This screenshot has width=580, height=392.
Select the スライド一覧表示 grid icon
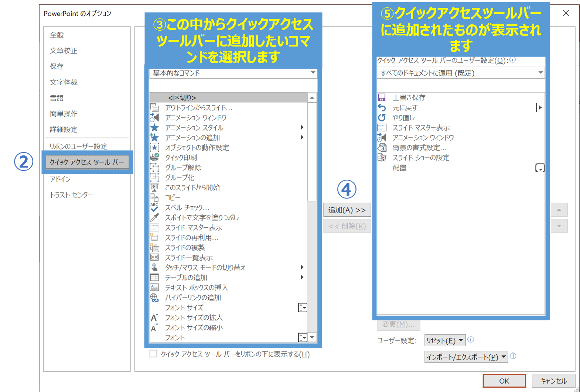[x=154, y=258]
